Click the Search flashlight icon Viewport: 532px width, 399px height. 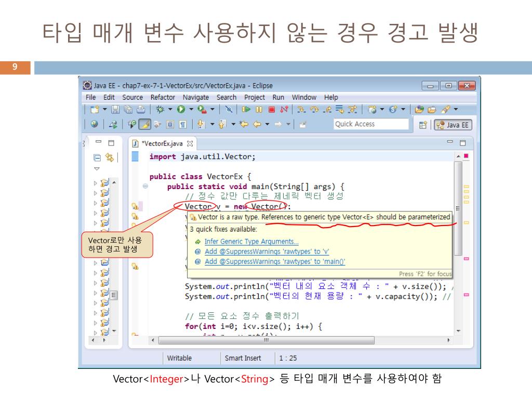(x=445, y=109)
